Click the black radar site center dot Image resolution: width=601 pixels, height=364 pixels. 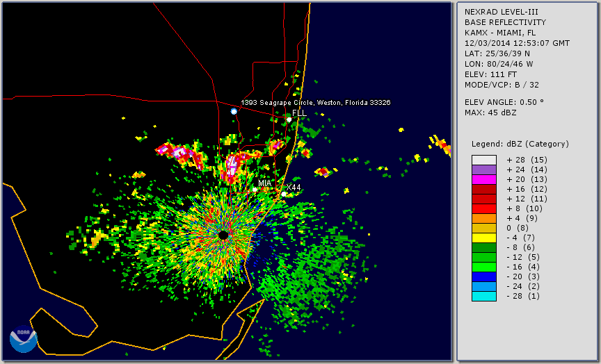tap(223, 235)
